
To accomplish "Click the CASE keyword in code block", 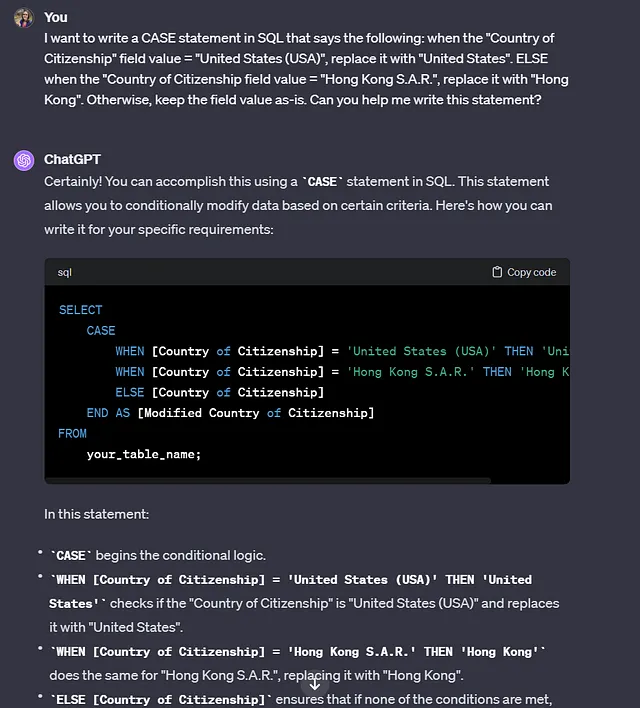I will click(101, 331).
